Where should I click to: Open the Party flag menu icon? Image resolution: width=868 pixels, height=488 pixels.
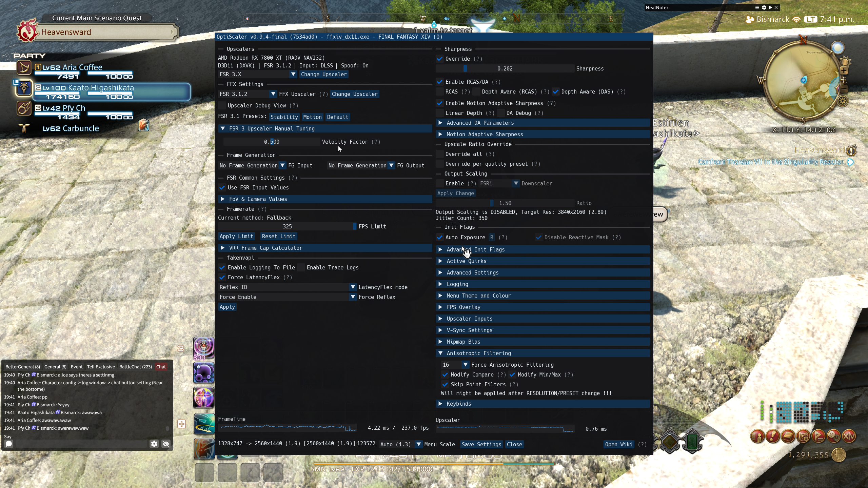tap(818, 436)
